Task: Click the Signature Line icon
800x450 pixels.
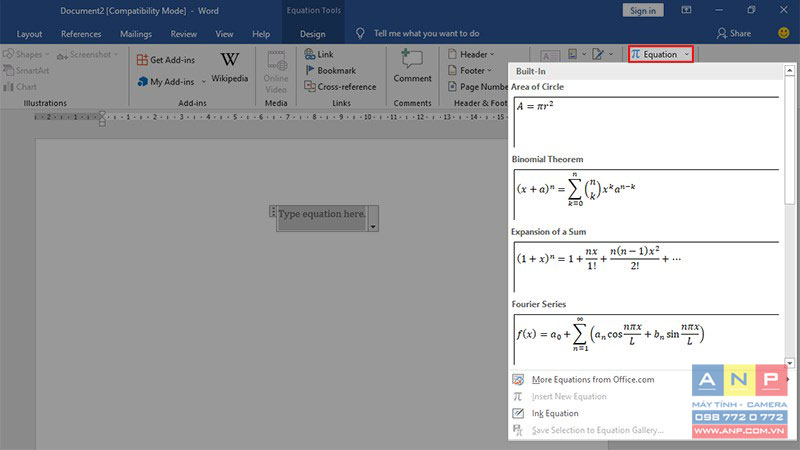Action: pyautogui.click(x=598, y=54)
